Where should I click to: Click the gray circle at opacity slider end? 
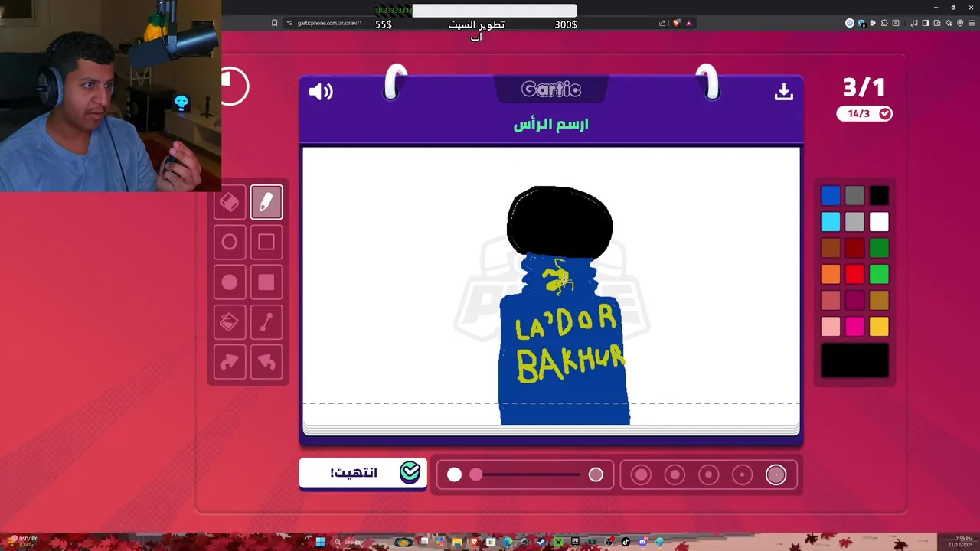596,475
